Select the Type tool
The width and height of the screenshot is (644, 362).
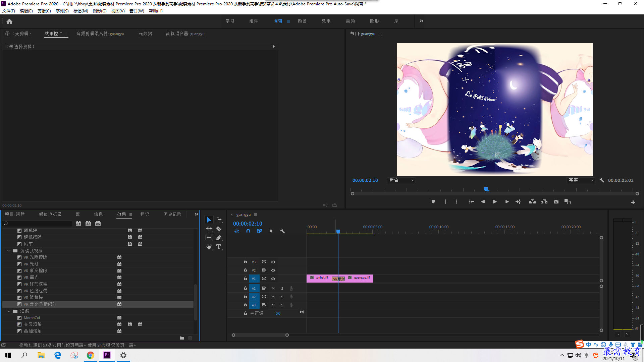point(219,247)
